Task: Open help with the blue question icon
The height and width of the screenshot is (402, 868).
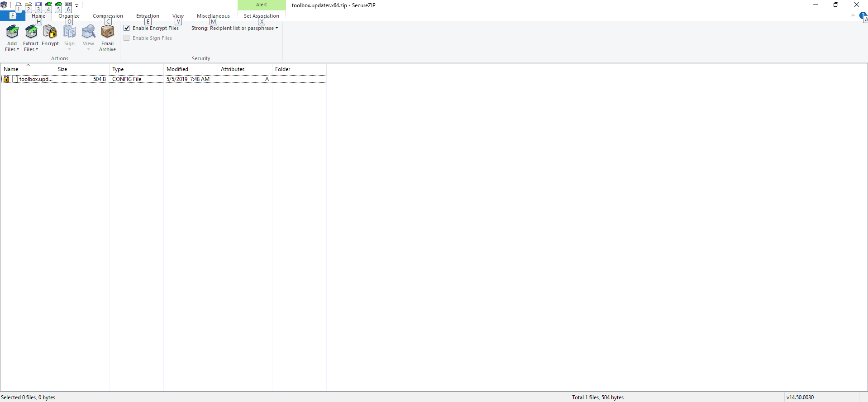Action: [863, 15]
